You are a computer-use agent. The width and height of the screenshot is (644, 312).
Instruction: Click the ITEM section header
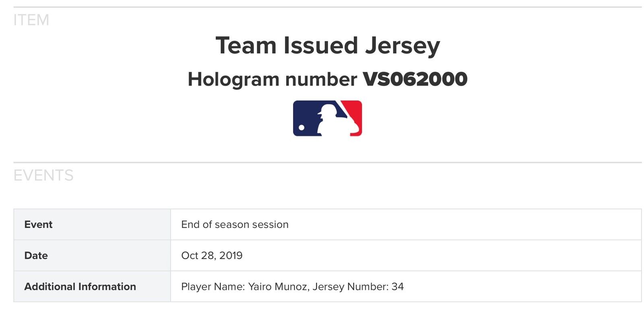point(31,20)
